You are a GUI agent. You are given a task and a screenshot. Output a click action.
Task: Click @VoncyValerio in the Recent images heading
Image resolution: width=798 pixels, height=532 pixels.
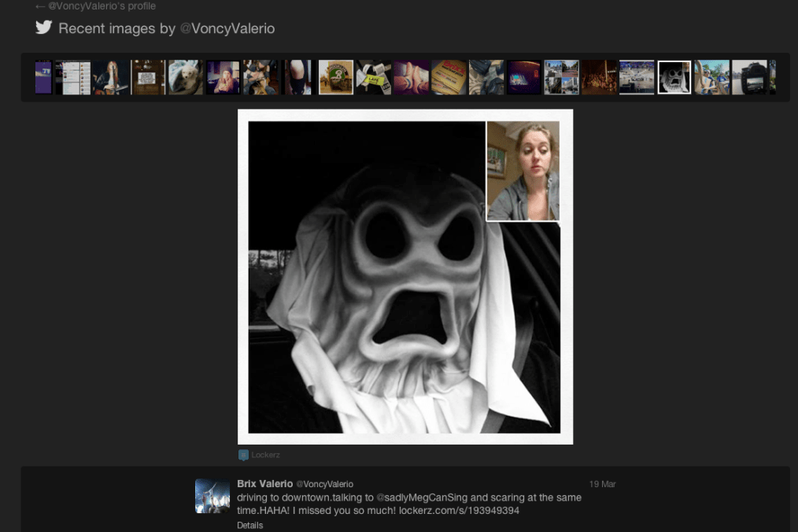227,29
